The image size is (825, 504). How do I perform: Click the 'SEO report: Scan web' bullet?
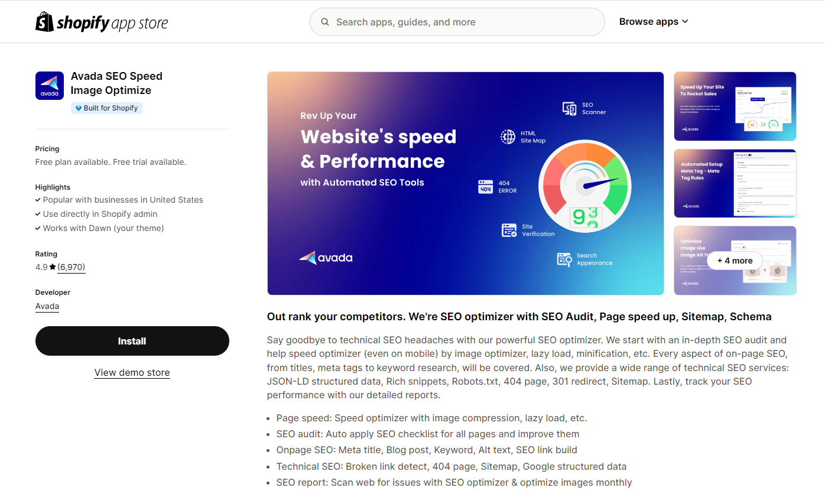coord(454,482)
